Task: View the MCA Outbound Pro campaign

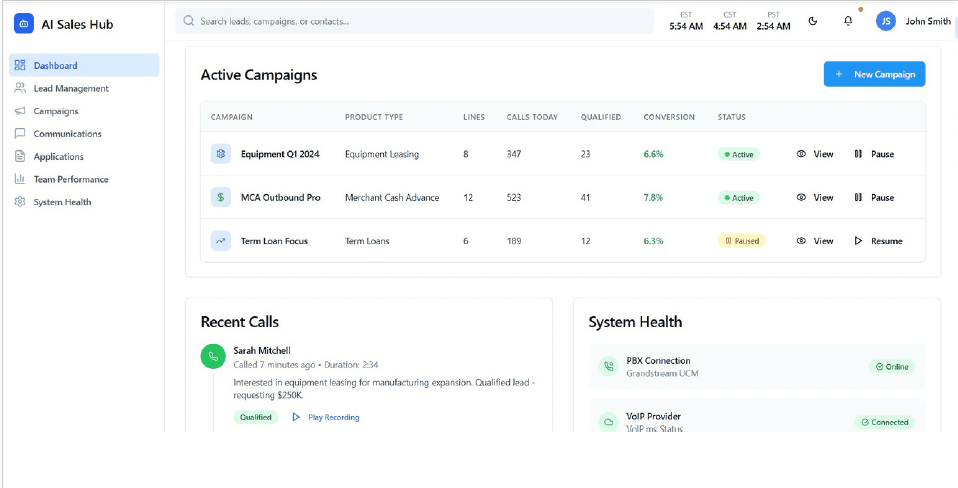Action: click(814, 198)
